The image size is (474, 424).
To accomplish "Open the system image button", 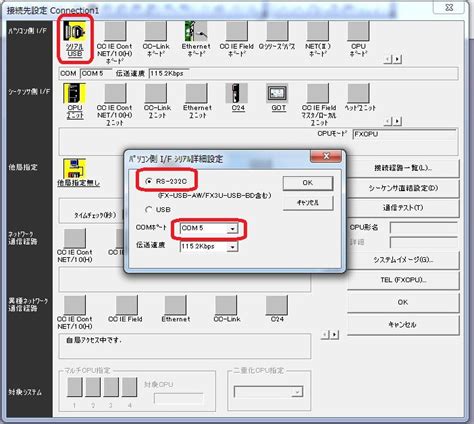I will [x=403, y=260].
